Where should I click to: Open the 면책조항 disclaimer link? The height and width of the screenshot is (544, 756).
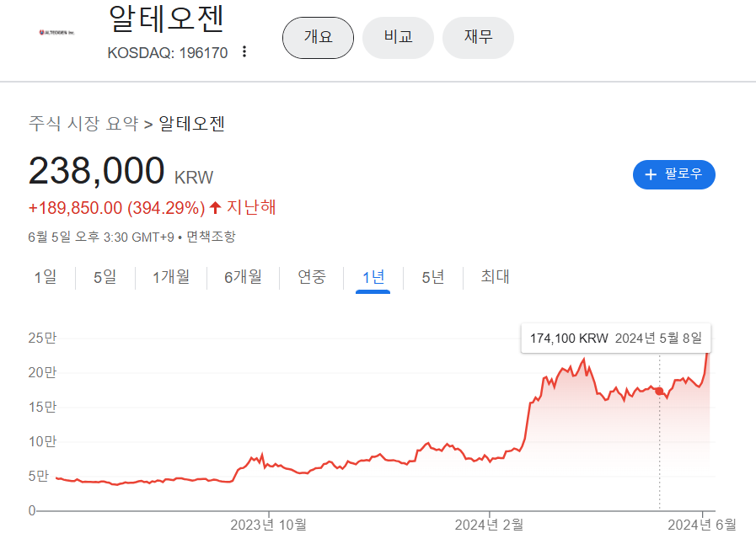(x=211, y=237)
